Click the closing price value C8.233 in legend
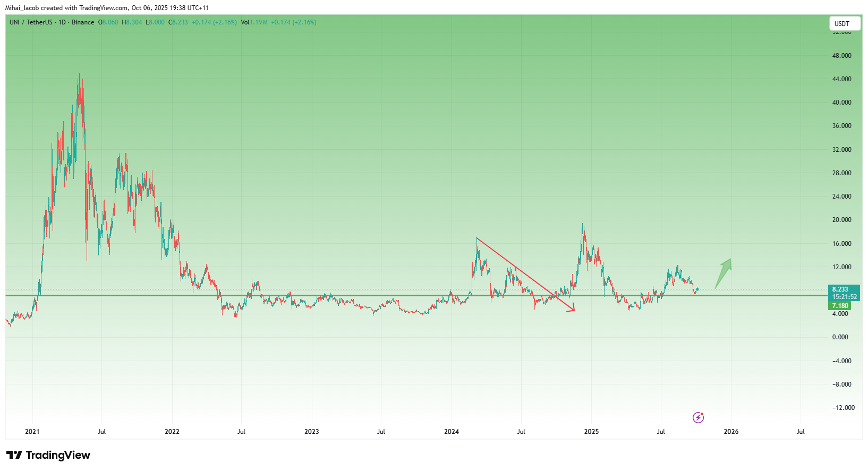 click(x=178, y=22)
